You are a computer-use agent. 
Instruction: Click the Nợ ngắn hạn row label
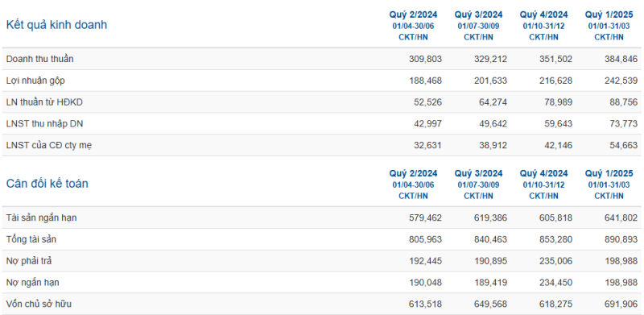(x=32, y=283)
